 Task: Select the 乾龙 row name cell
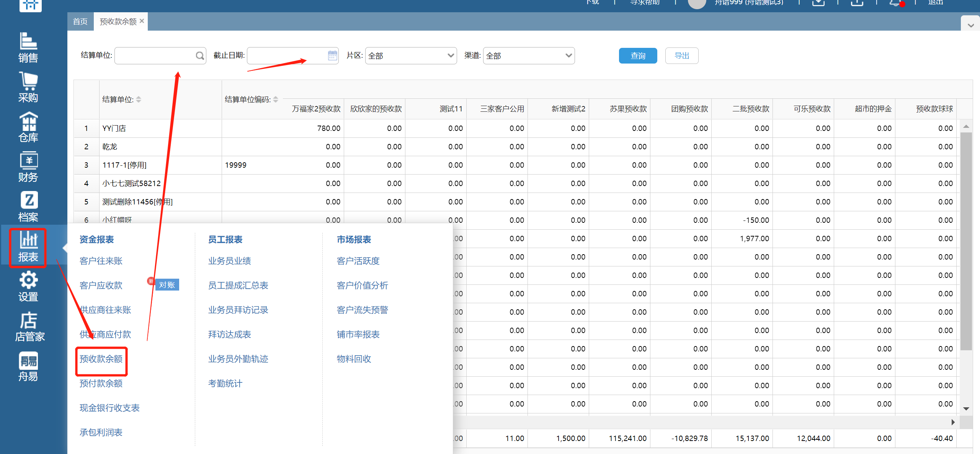pyautogui.click(x=161, y=147)
